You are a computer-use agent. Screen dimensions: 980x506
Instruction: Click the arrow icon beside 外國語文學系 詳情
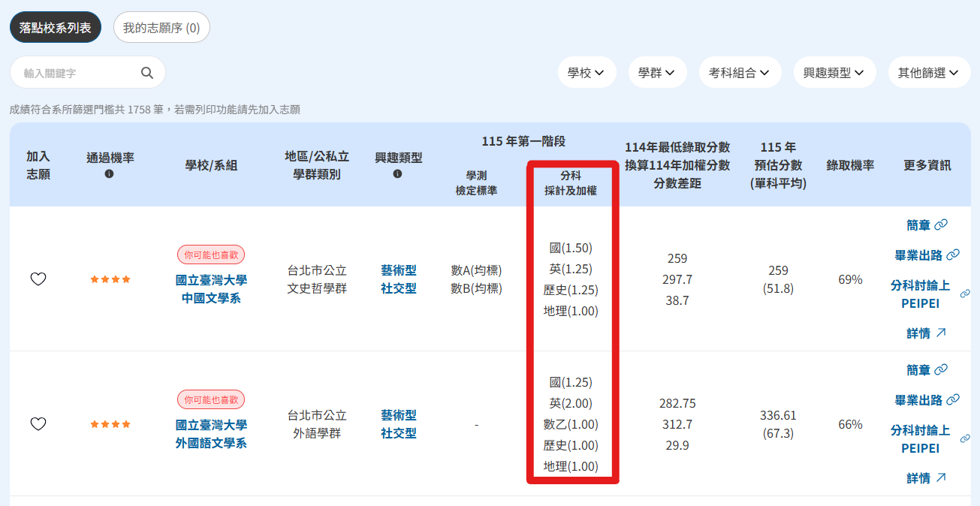click(941, 477)
